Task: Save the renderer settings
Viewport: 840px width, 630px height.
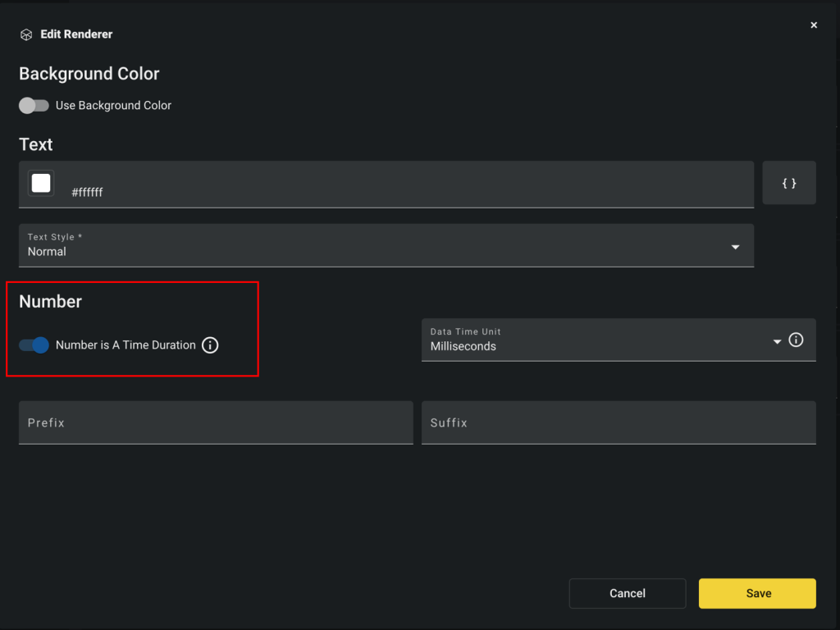Action: click(757, 593)
